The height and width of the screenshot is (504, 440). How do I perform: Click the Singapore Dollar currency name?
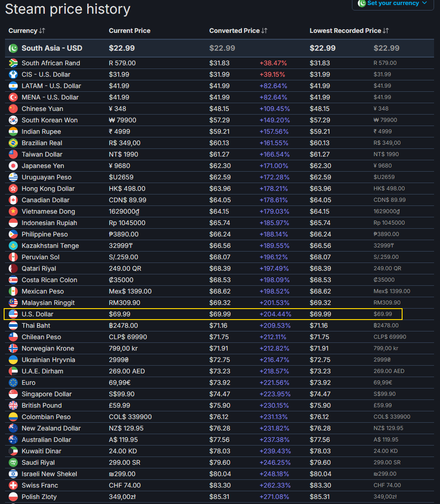47,394
